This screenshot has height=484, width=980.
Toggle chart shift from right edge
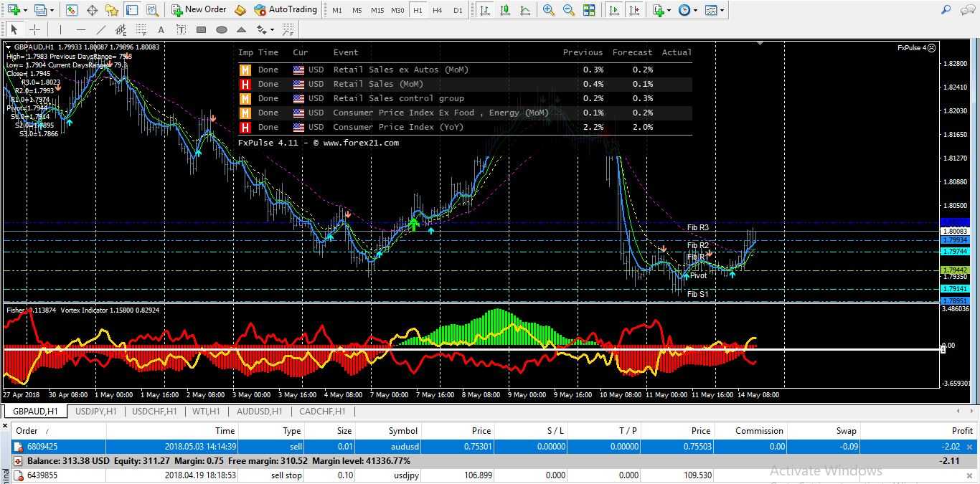[x=634, y=10]
